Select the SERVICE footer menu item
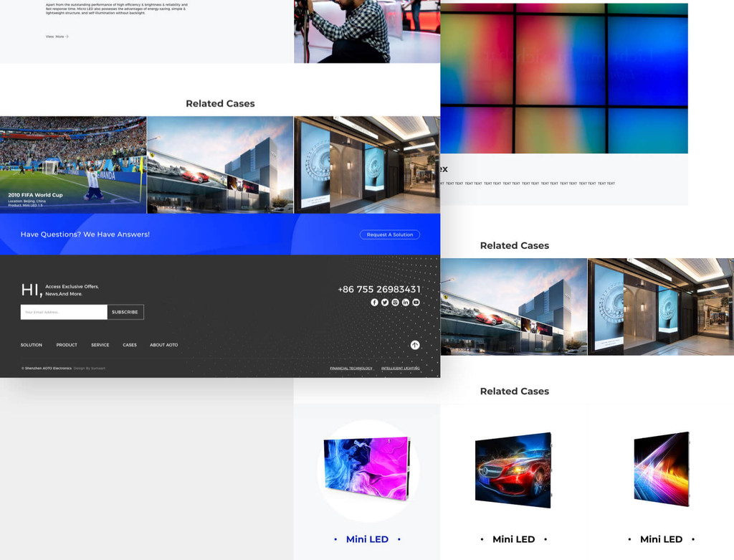 (x=100, y=345)
